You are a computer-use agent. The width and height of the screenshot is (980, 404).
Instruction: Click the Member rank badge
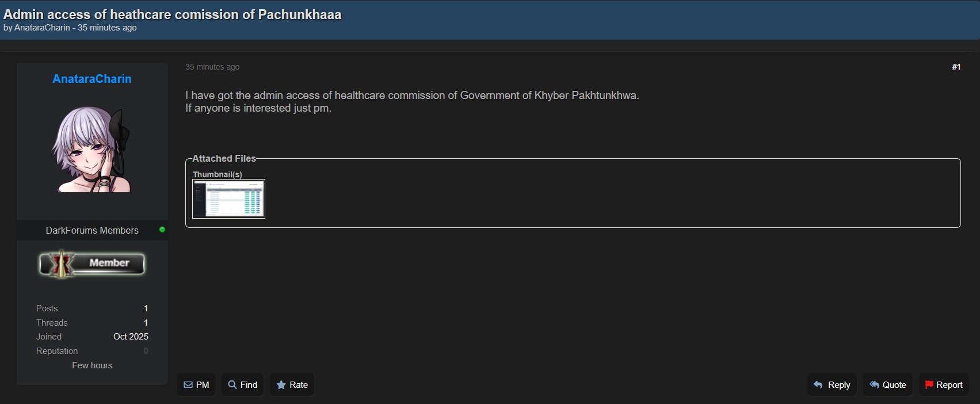(x=92, y=264)
